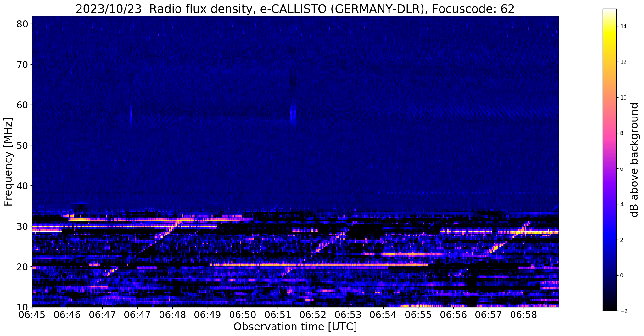Click the x-axis time label 06:45
This screenshot has width=644, height=336.
click(x=32, y=315)
